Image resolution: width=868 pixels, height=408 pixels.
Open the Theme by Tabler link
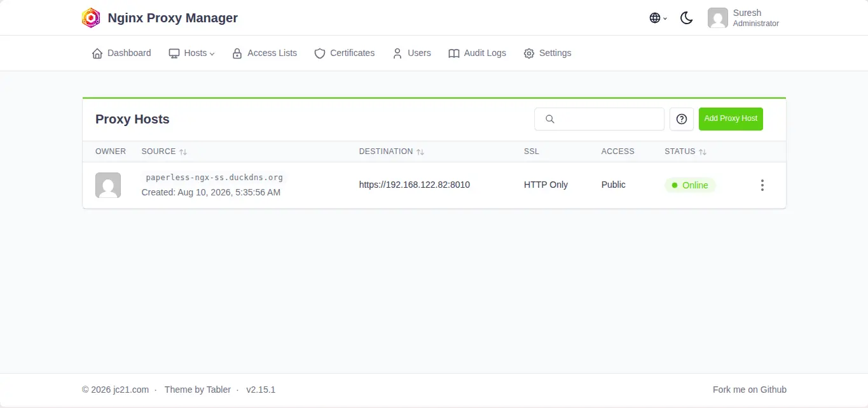[x=197, y=390]
